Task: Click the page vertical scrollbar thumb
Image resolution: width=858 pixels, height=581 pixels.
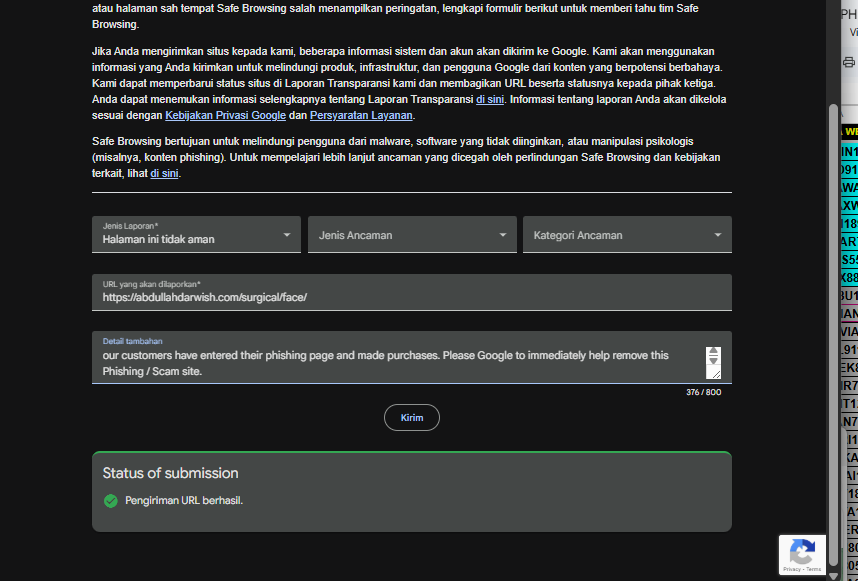Action: (833, 334)
